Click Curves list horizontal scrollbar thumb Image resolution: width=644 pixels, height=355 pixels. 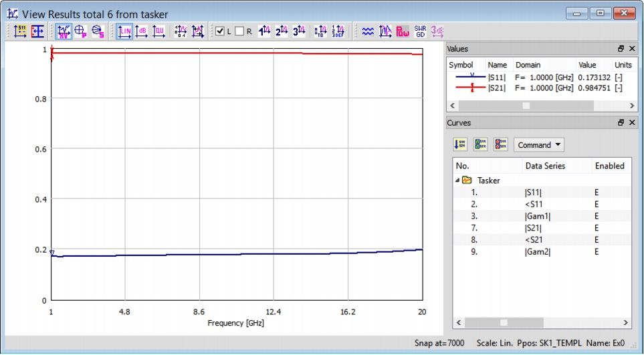(504, 323)
